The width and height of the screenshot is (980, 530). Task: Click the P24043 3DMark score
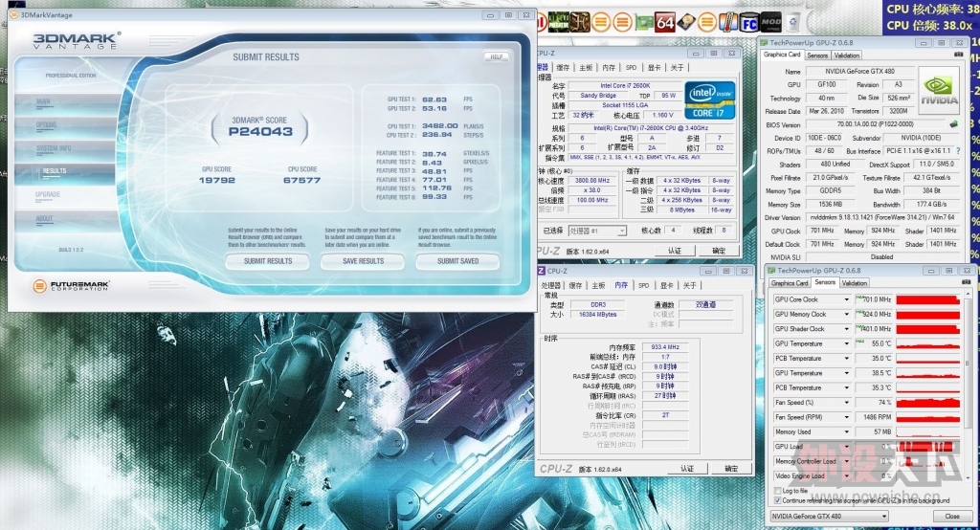point(260,132)
